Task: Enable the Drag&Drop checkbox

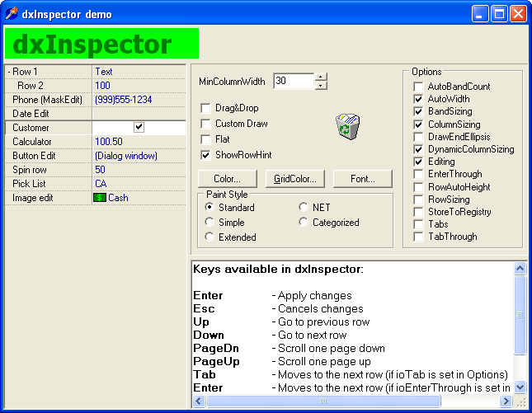Action: [x=205, y=108]
